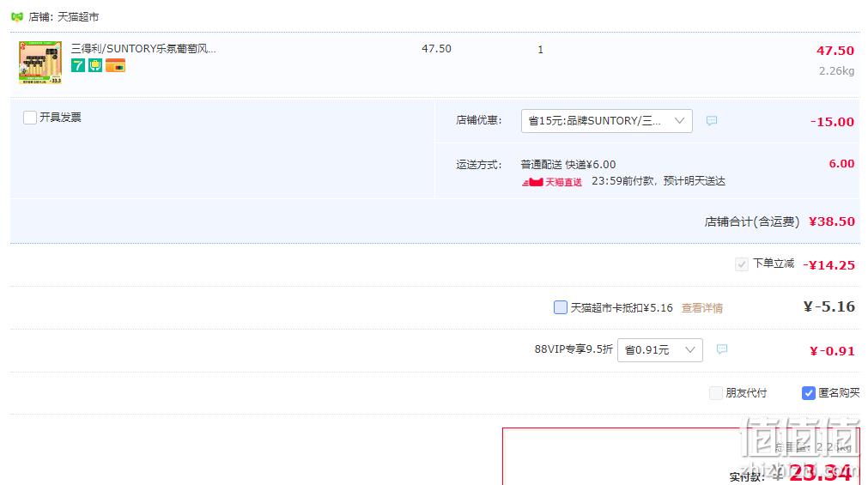
Task: Click the 普通配送 快递¥6.00 shipping option
Action: tap(568, 165)
